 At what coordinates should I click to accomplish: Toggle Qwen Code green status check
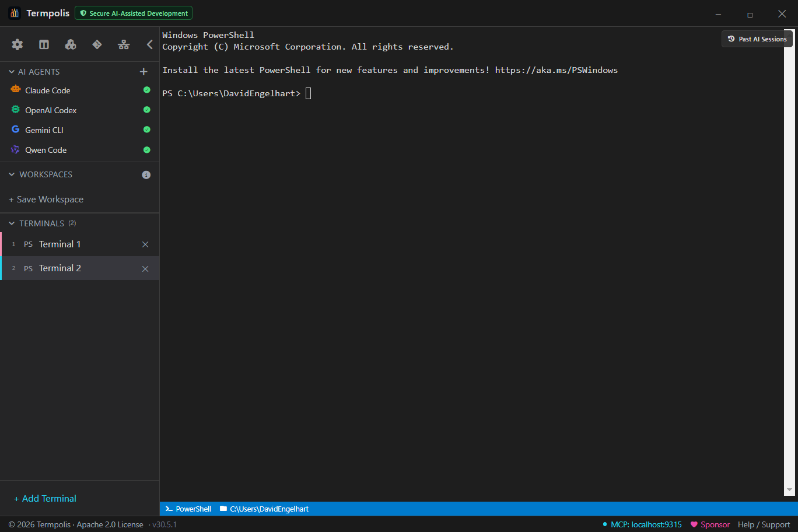point(147,149)
